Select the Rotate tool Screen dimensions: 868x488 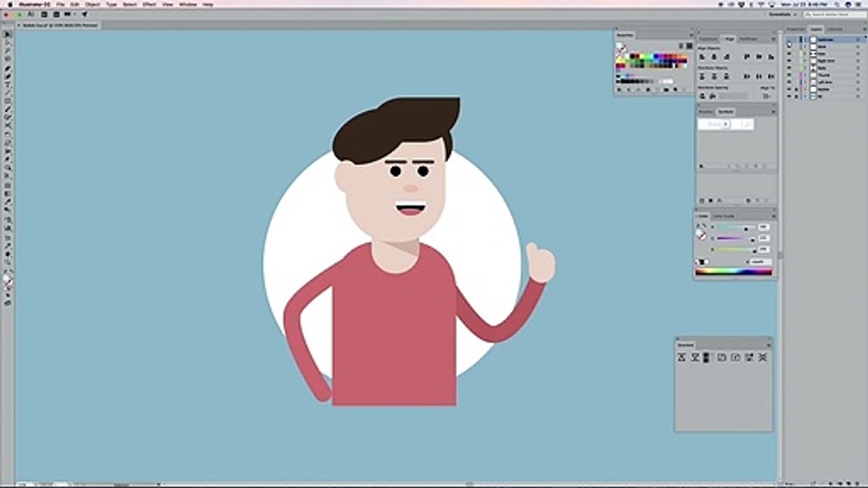pyautogui.click(x=8, y=135)
